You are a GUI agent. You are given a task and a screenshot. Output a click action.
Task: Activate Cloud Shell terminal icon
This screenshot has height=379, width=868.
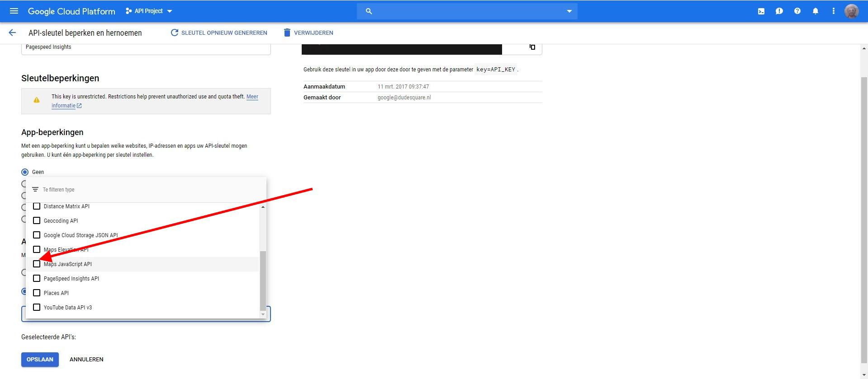point(761,11)
